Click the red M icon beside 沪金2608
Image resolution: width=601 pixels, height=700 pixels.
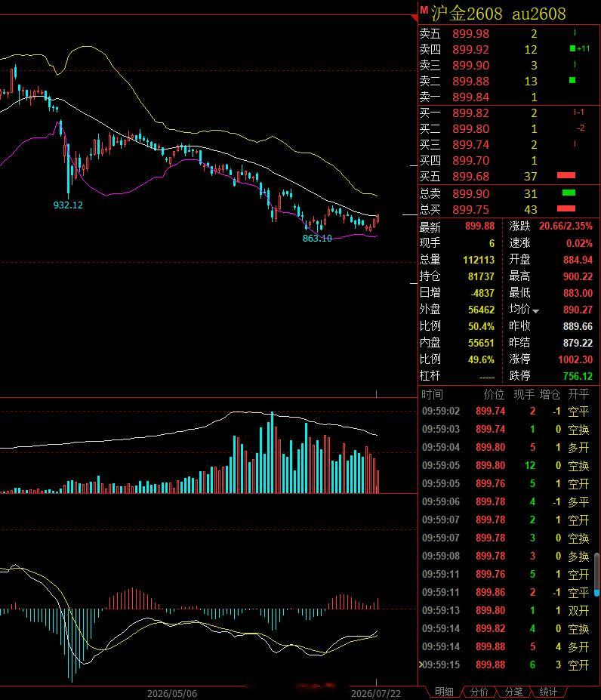[424, 10]
